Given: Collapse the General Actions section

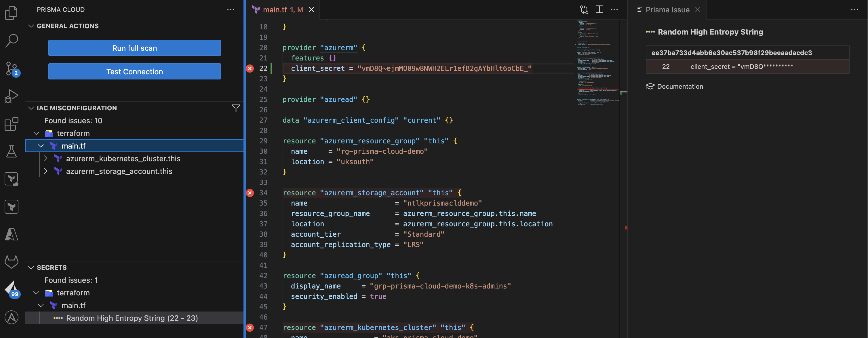Looking at the screenshot, I should (x=31, y=26).
